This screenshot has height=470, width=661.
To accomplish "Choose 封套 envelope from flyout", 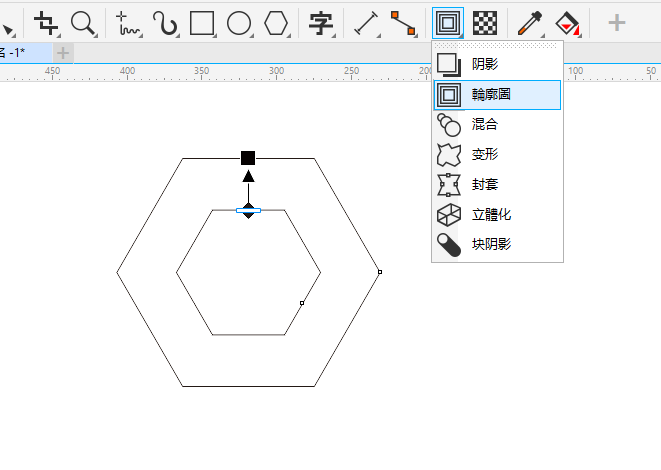I will click(497, 184).
